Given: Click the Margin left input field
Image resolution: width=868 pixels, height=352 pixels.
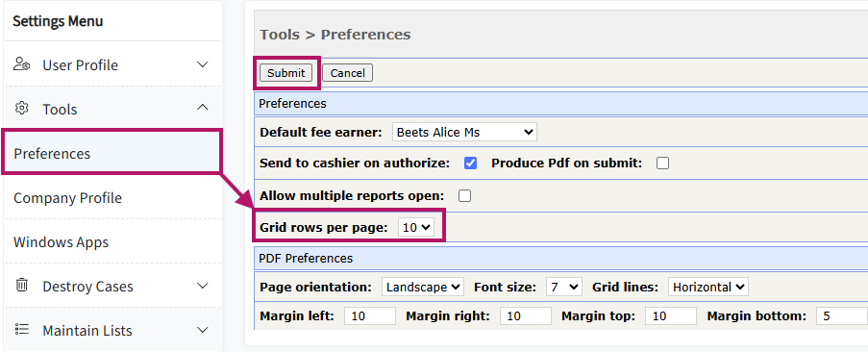Looking at the screenshot, I should (370, 316).
